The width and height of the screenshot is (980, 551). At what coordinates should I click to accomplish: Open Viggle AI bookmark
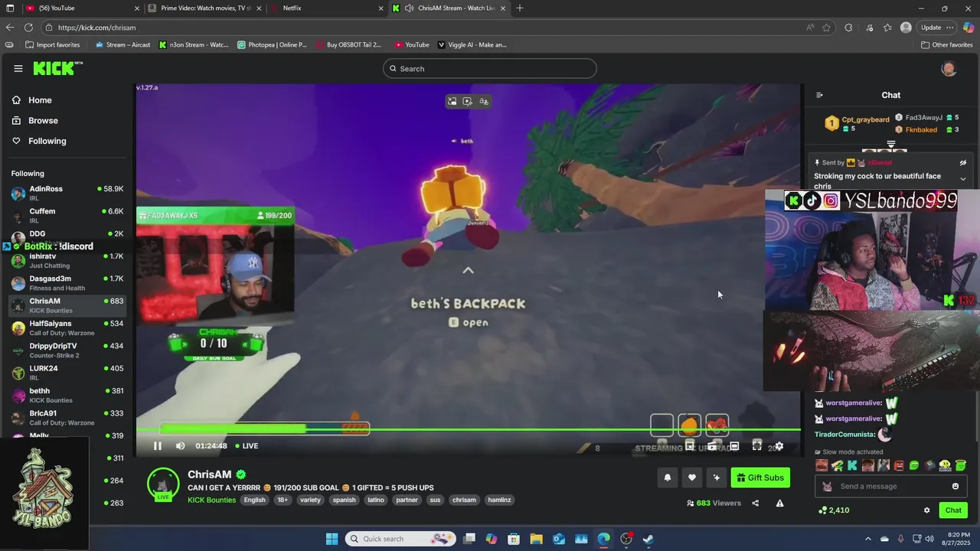pos(472,44)
